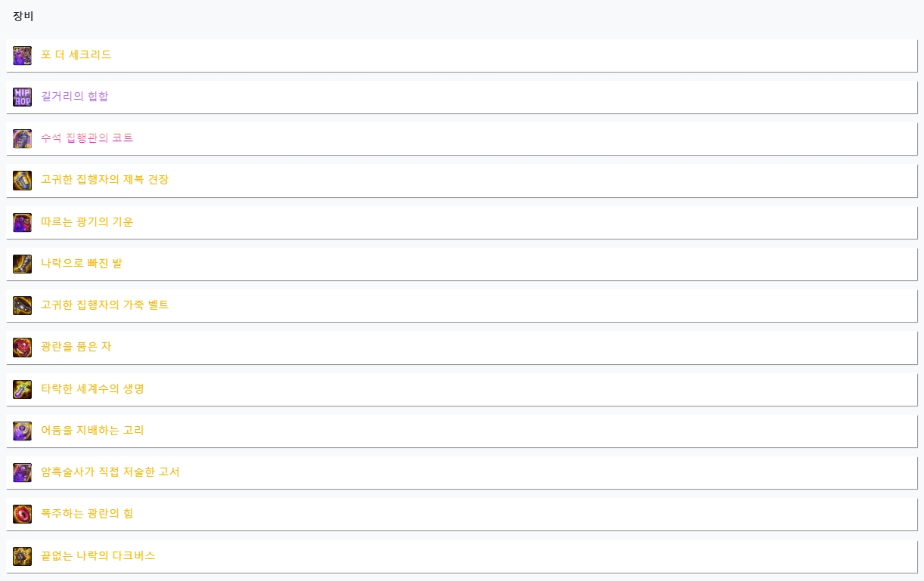Click the 고귀한 집행자의 가죽 벨트 belt icon
924x581 pixels.
pos(23,305)
